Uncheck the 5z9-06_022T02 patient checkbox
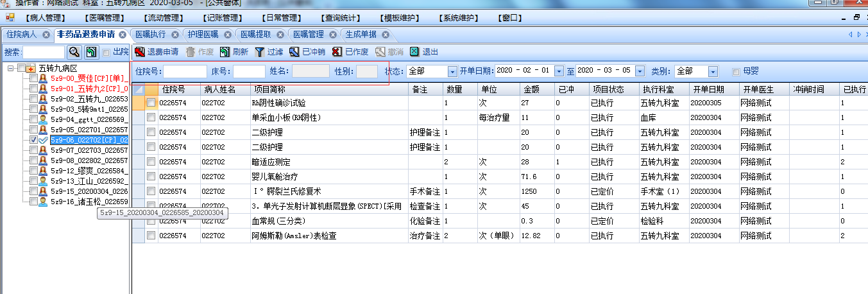 [33, 140]
